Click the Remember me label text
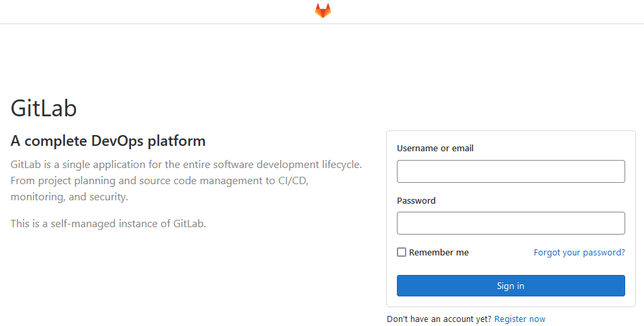Viewport: 644px width, 326px height. 439,253
